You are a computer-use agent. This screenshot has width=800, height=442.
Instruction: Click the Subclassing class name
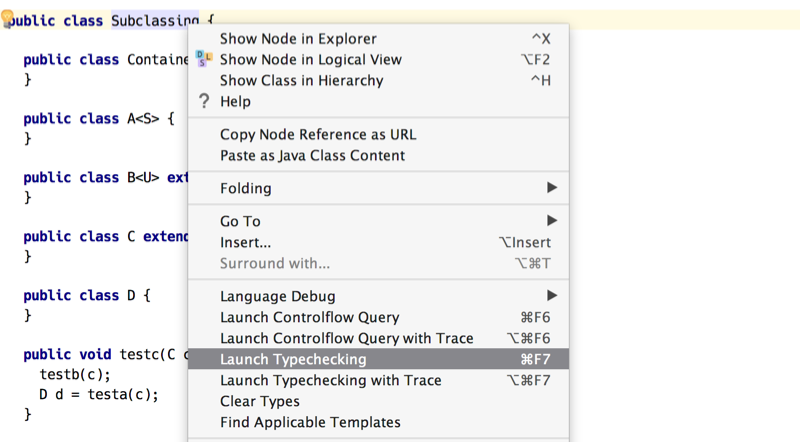(x=155, y=20)
